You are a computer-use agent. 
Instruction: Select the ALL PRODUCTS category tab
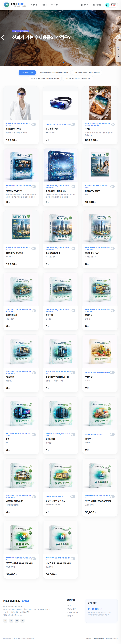click(x=27, y=73)
